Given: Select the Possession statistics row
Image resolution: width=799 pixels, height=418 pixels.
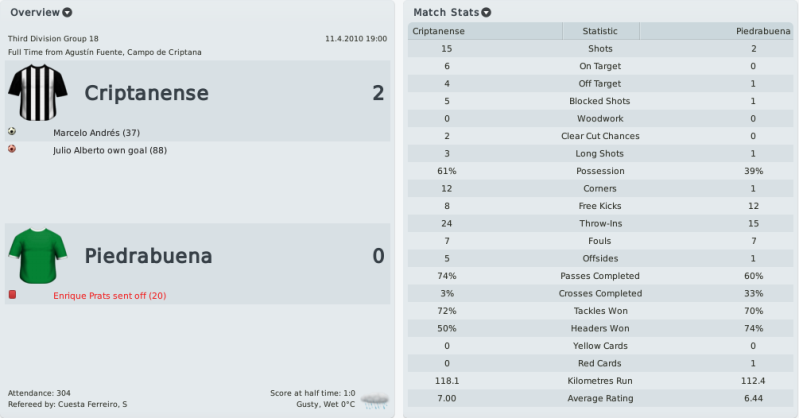Looking at the screenshot, I should tap(600, 171).
